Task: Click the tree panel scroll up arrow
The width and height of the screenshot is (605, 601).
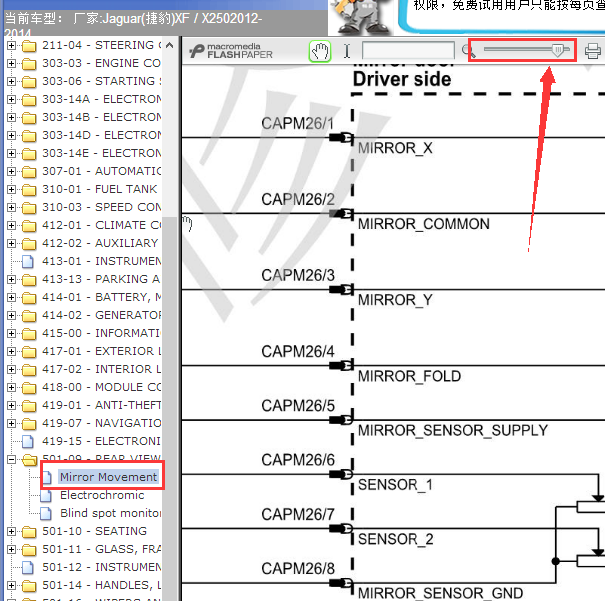Action: (169, 45)
